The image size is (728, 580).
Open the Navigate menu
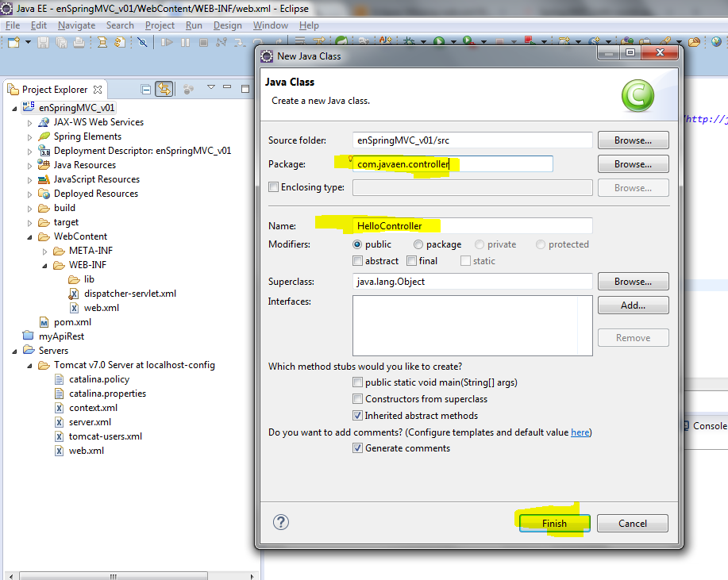pos(76,25)
